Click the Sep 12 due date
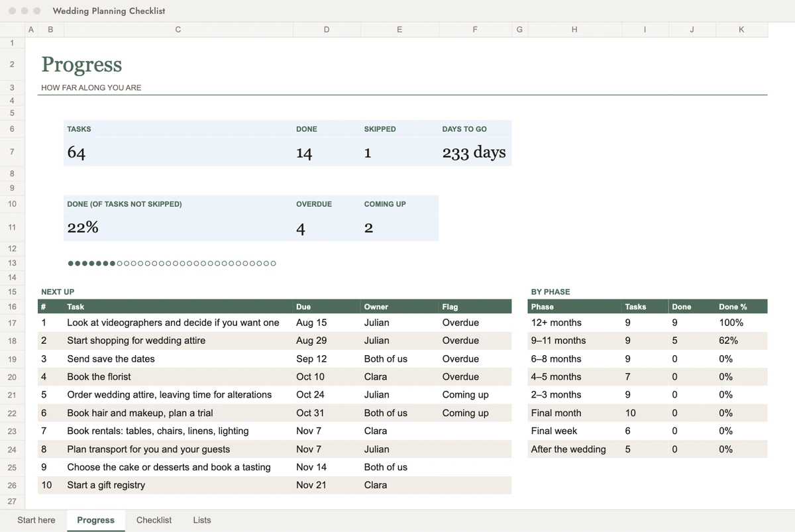Viewport: 795px width, 532px height. [x=311, y=358]
